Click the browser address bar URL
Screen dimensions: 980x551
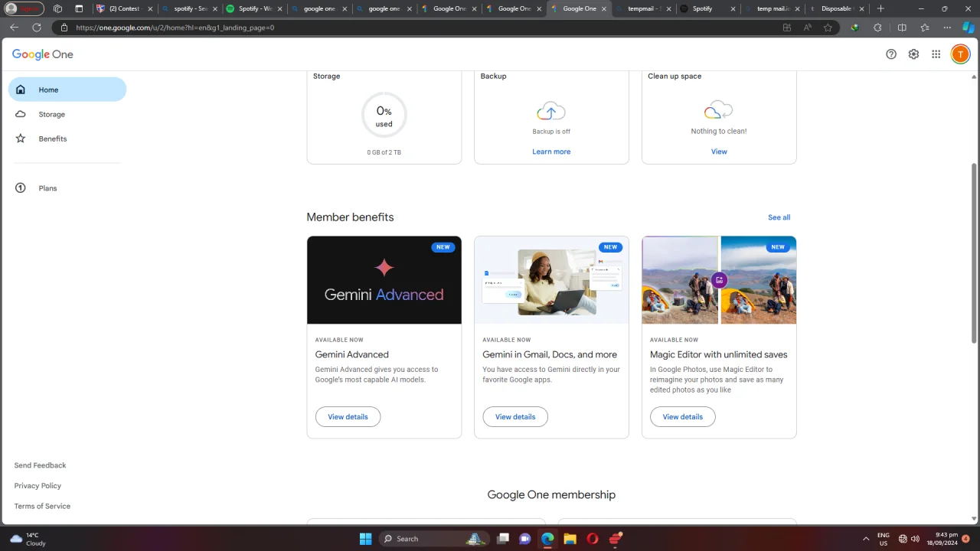click(175, 28)
